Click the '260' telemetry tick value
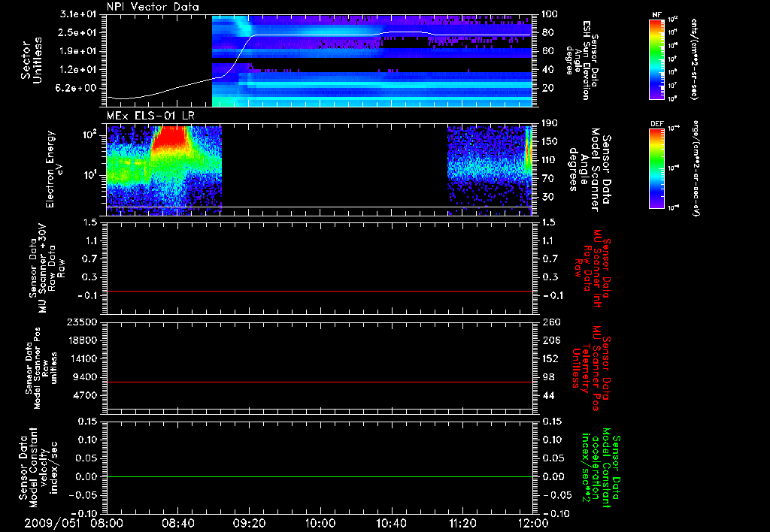This screenshot has height=532, width=770. click(x=550, y=322)
